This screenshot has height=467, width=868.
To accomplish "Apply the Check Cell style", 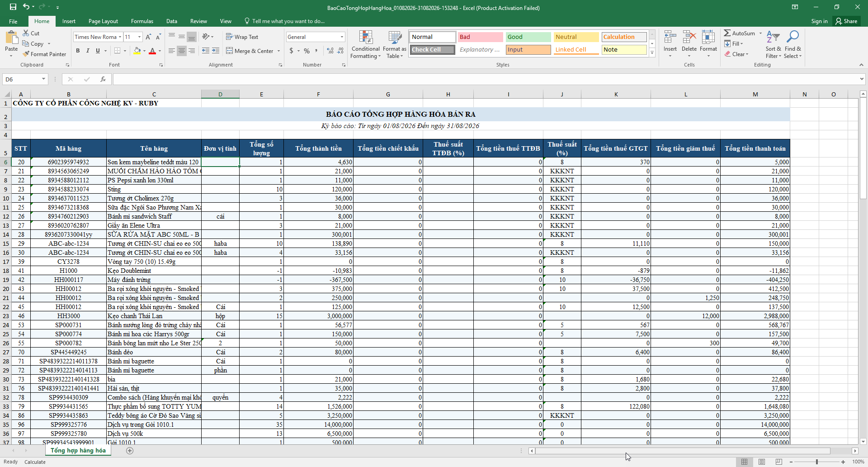I will pos(433,50).
